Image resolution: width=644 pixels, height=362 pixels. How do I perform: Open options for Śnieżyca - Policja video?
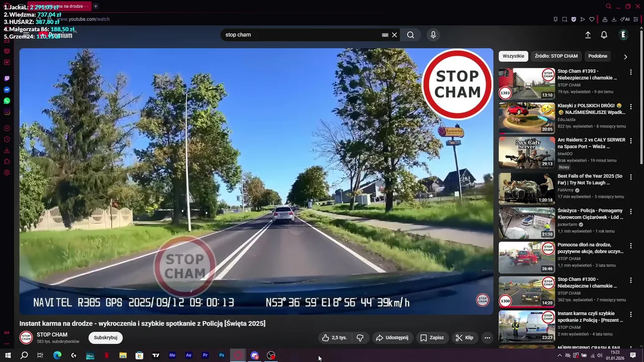(x=630, y=212)
